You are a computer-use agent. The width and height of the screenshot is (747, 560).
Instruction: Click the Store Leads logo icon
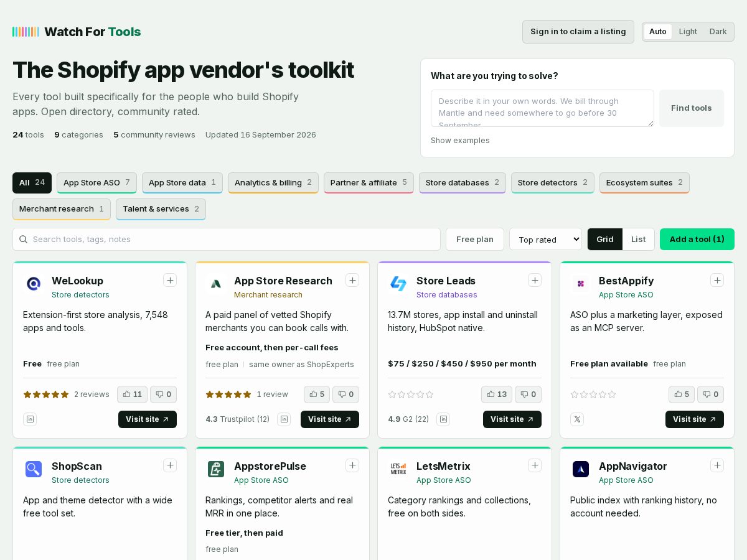click(x=398, y=284)
